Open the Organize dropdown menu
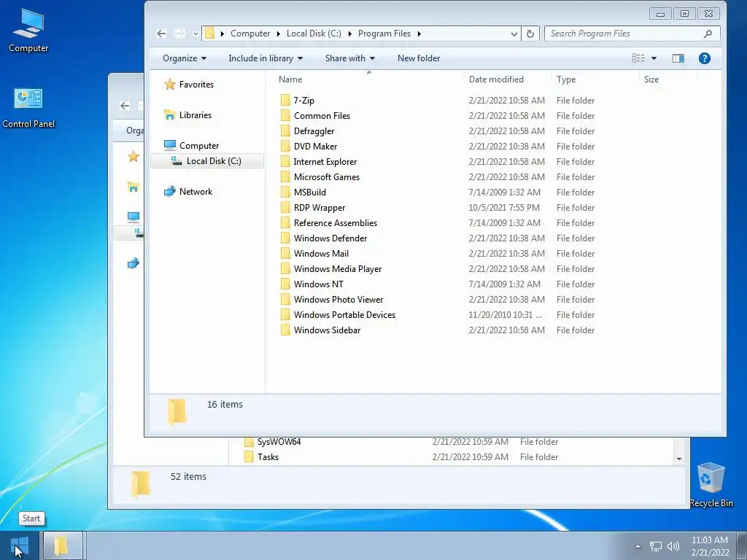Image resolution: width=747 pixels, height=560 pixels. point(185,58)
